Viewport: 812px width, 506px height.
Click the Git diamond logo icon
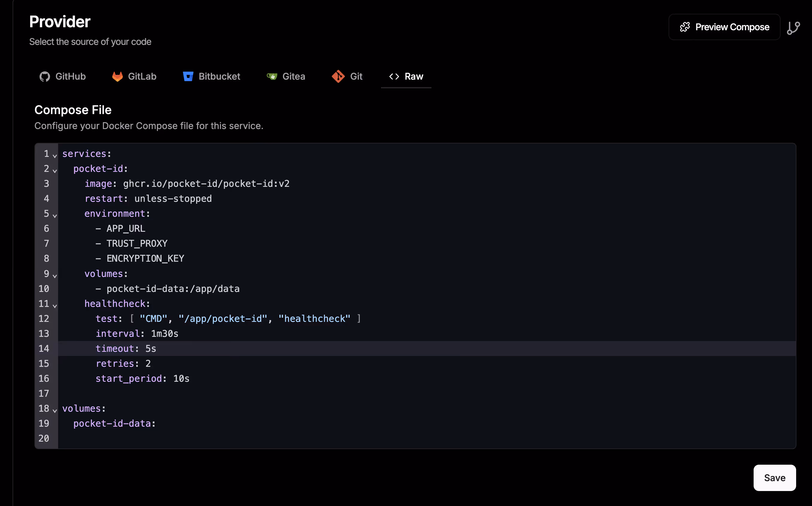pyautogui.click(x=338, y=77)
